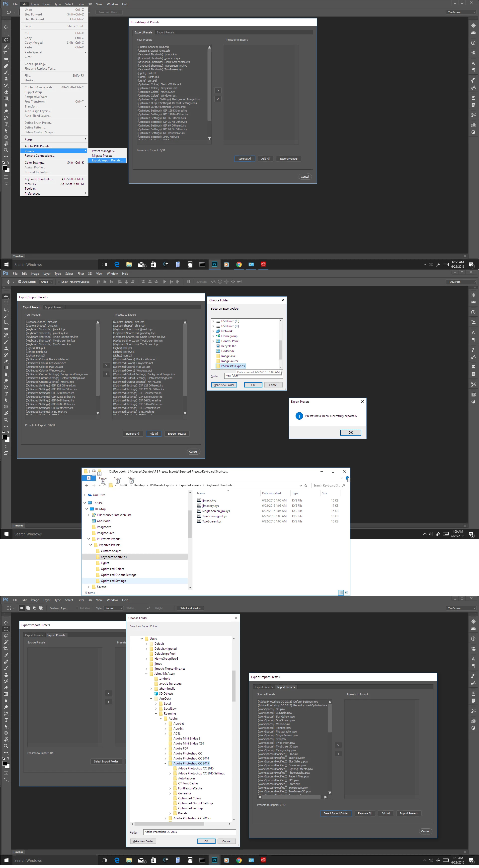Click the swap width and height icon
This screenshot has height=868, width=479.
pyautogui.click(x=149, y=608)
